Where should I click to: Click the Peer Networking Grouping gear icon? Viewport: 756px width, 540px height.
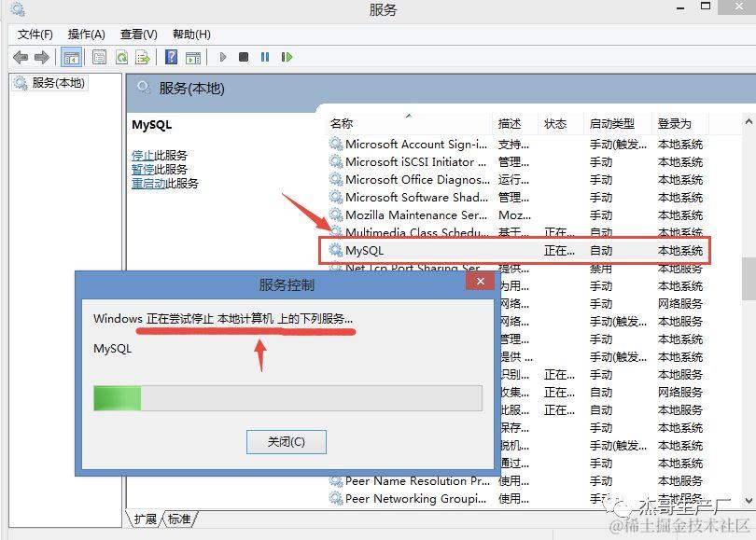click(x=336, y=498)
